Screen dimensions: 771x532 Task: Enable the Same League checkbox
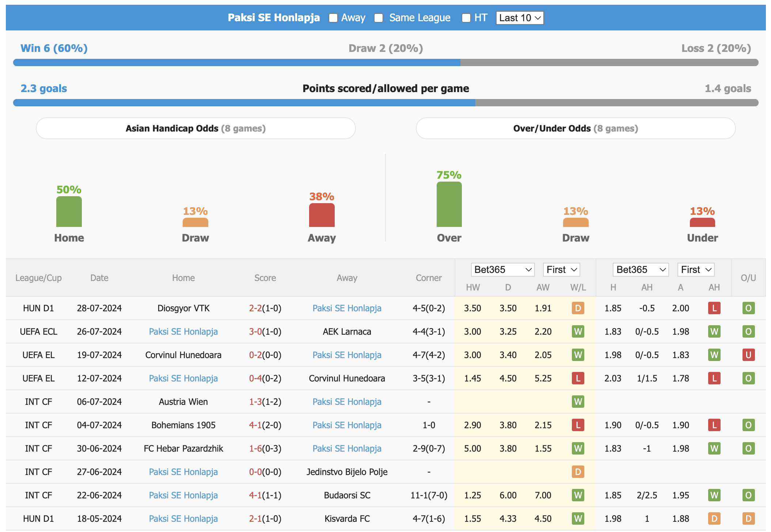pyautogui.click(x=379, y=18)
